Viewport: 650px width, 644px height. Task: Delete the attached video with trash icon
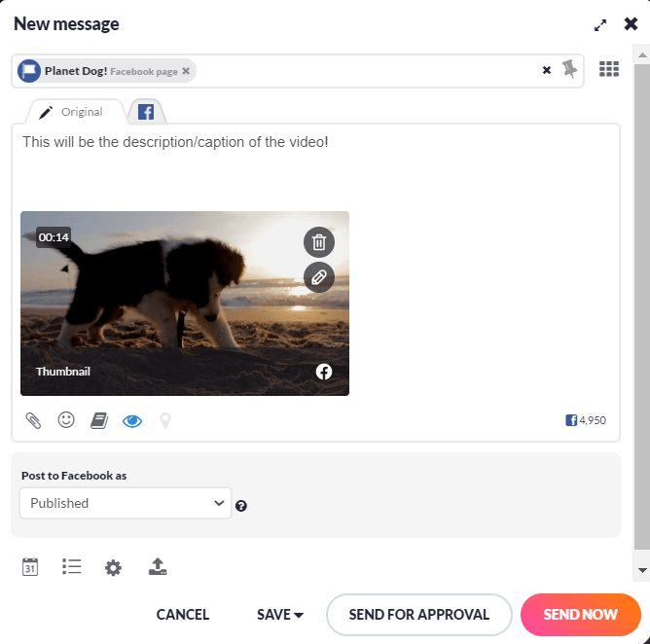click(x=319, y=242)
